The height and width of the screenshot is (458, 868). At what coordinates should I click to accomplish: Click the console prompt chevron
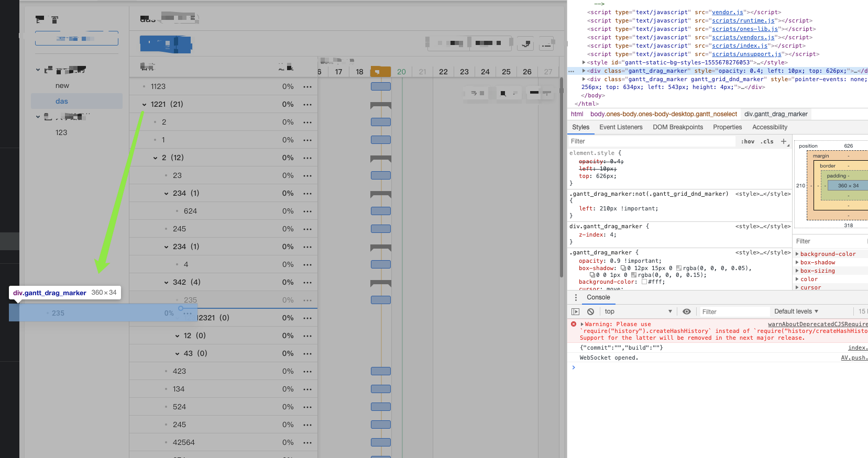(x=574, y=367)
